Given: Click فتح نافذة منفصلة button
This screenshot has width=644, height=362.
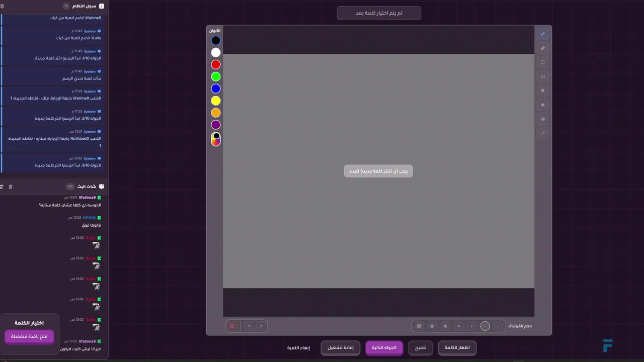Looking at the screenshot, I should tap(29, 336).
